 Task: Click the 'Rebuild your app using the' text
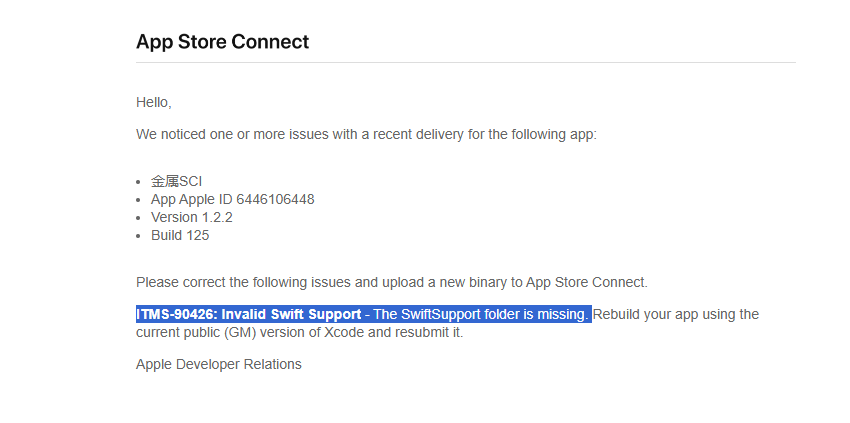click(x=676, y=315)
